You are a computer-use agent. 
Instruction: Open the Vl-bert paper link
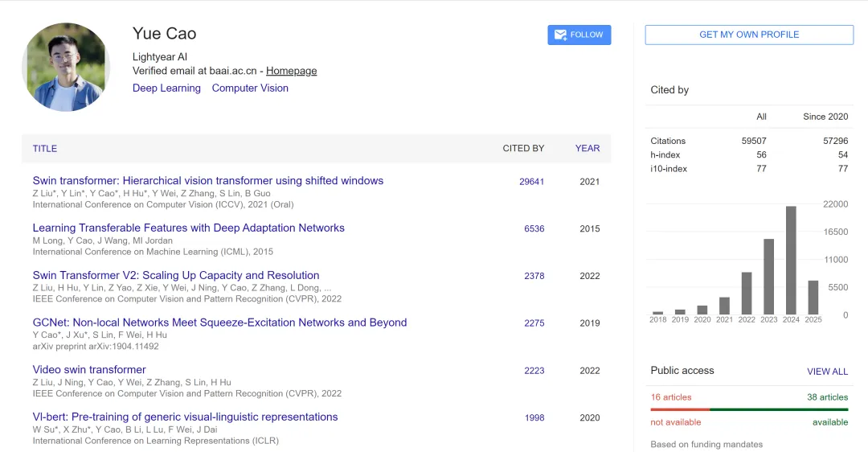tap(185, 417)
